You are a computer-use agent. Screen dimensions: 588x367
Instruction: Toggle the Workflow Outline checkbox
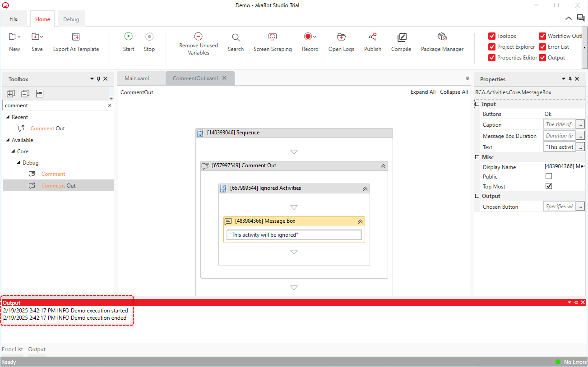[x=542, y=36]
